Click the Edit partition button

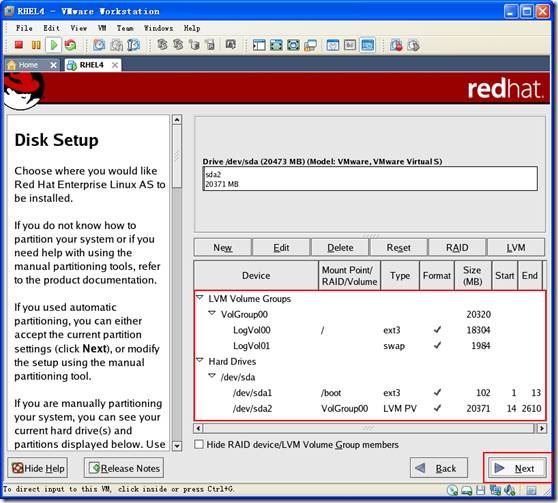pyautogui.click(x=281, y=247)
